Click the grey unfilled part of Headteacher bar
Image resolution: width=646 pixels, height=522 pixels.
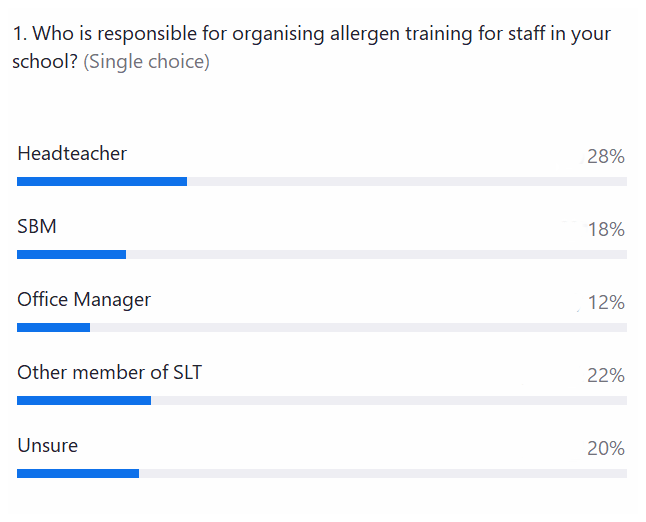tap(407, 181)
